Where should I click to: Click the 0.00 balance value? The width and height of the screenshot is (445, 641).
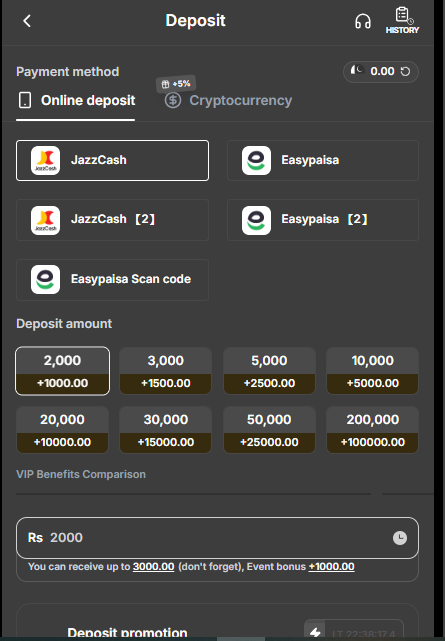click(x=382, y=72)
